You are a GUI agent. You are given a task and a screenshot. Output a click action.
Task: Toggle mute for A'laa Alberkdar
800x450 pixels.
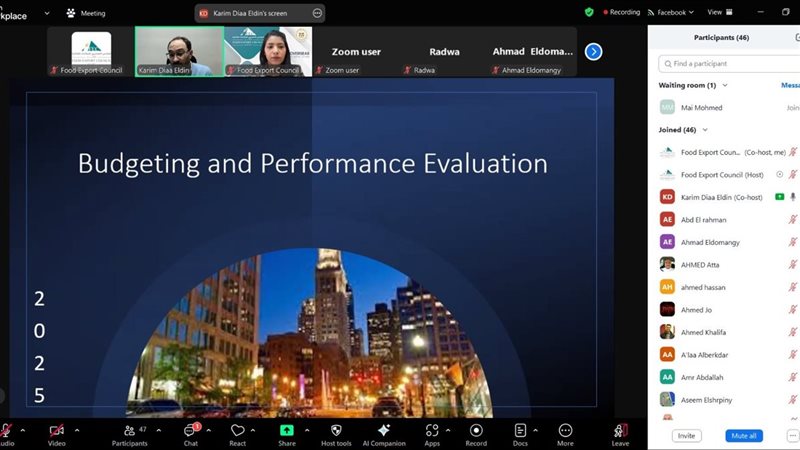coord(793,355)
